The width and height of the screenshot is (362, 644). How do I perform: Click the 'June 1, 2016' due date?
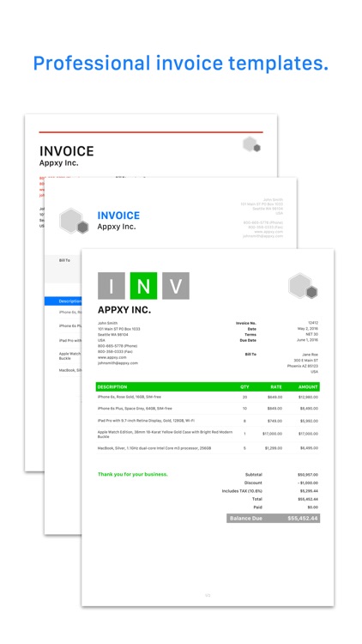[x=307, y=340]
